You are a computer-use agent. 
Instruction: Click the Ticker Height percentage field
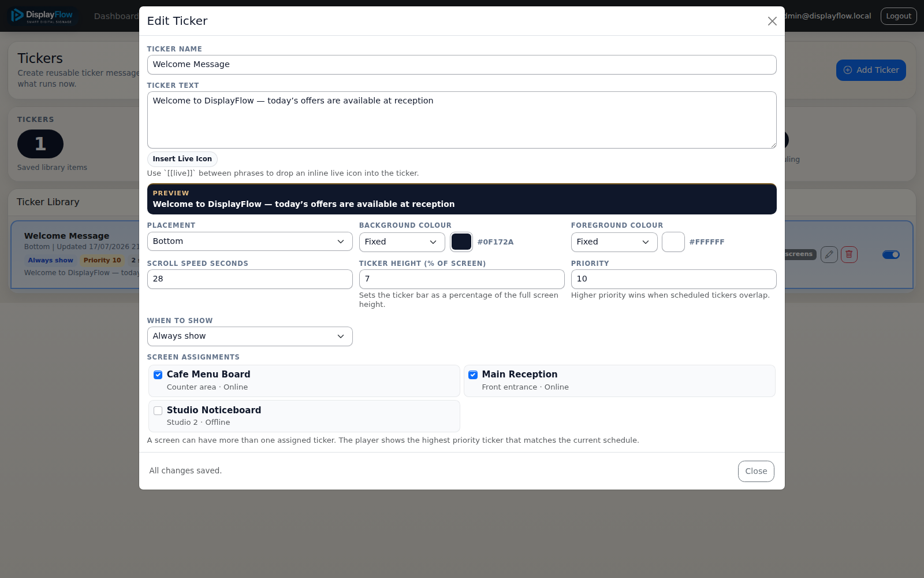(x=461, y=279)
